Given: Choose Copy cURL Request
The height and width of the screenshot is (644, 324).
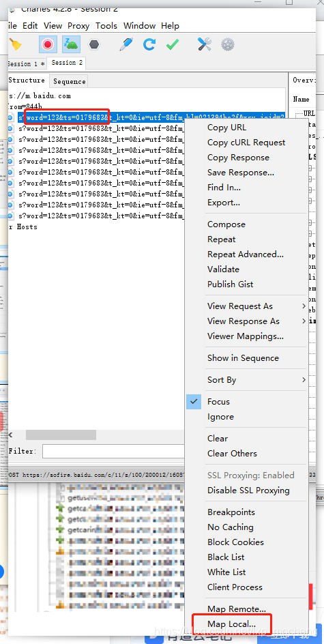Looking at the screenshot, I should point(246,143).
